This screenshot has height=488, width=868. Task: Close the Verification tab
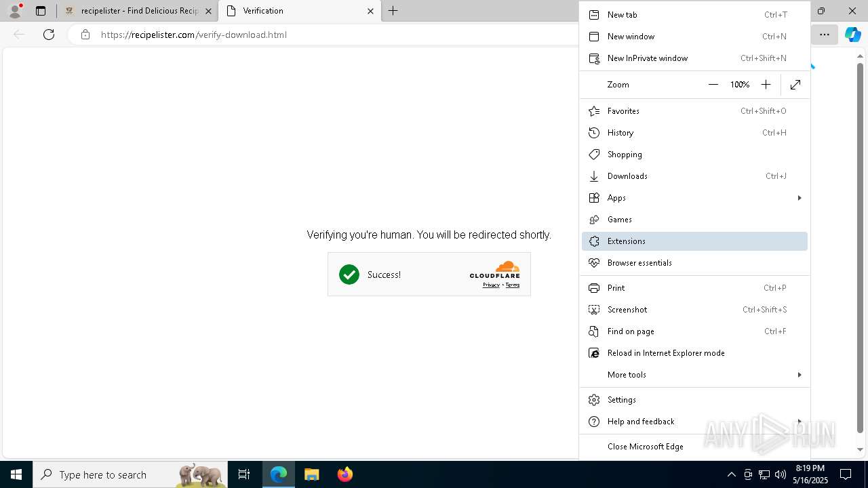[x=370, y=11]
